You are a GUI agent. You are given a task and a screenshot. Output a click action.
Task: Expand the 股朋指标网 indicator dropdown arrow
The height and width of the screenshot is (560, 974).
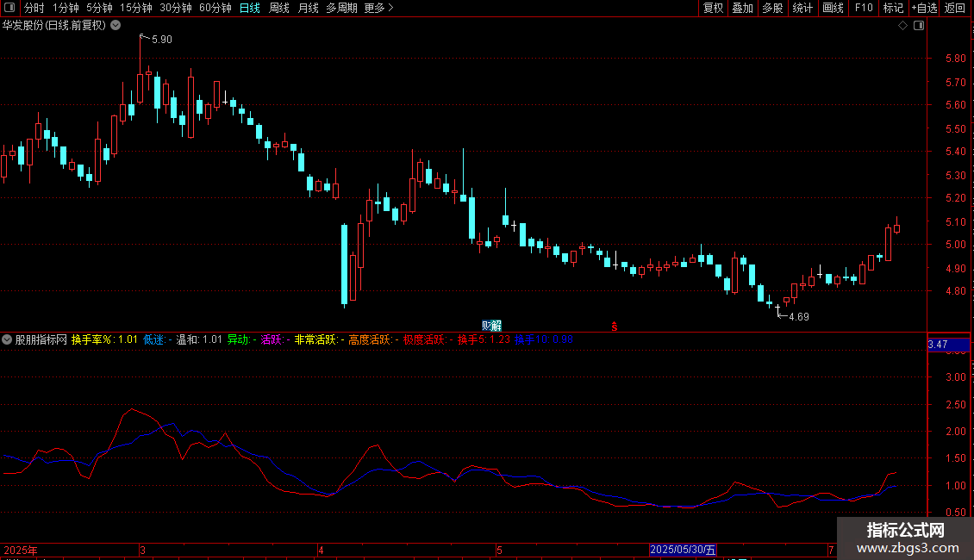pyautogui.click(x=7, y=339)
